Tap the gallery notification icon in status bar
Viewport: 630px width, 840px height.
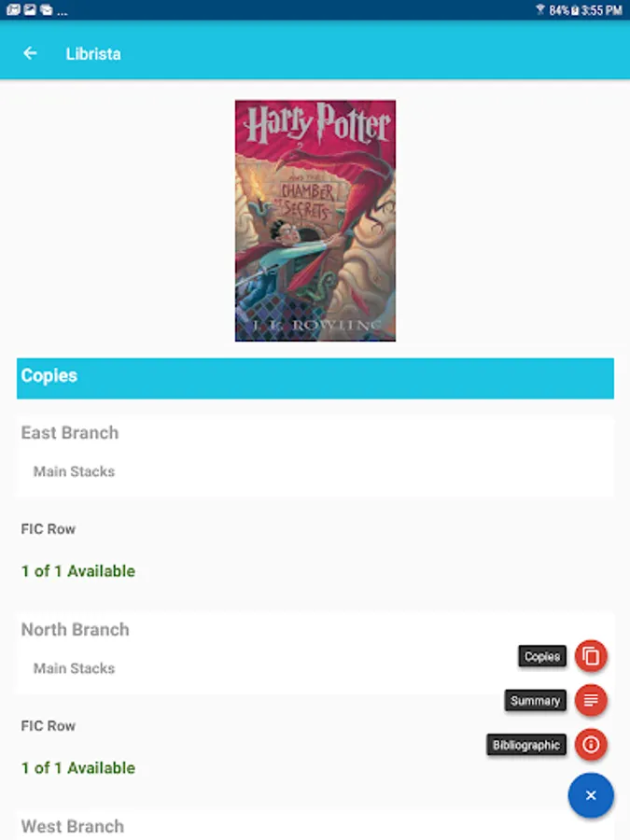coord(30,9)
